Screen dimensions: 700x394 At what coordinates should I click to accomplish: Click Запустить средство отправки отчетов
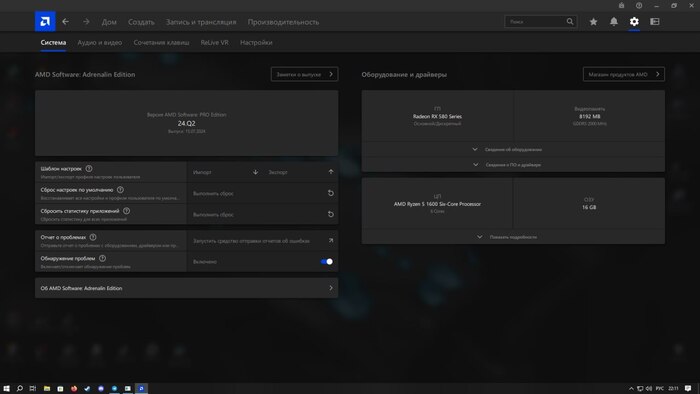pos(262,241)
